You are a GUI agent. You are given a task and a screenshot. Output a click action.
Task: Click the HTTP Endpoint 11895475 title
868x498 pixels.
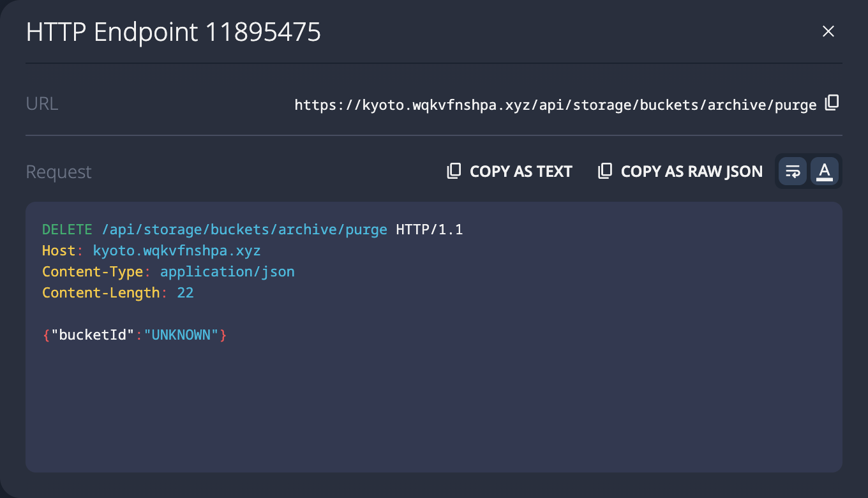pos(173,32)
